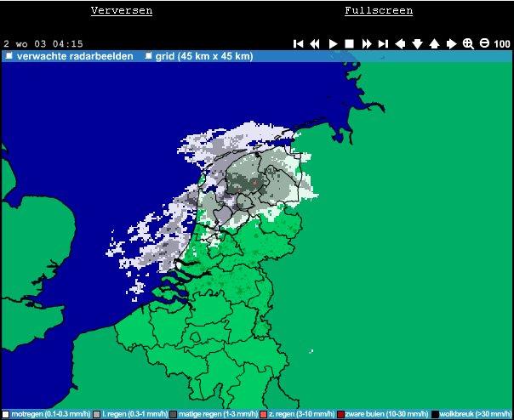Play the radar animation

click(333, 44)
